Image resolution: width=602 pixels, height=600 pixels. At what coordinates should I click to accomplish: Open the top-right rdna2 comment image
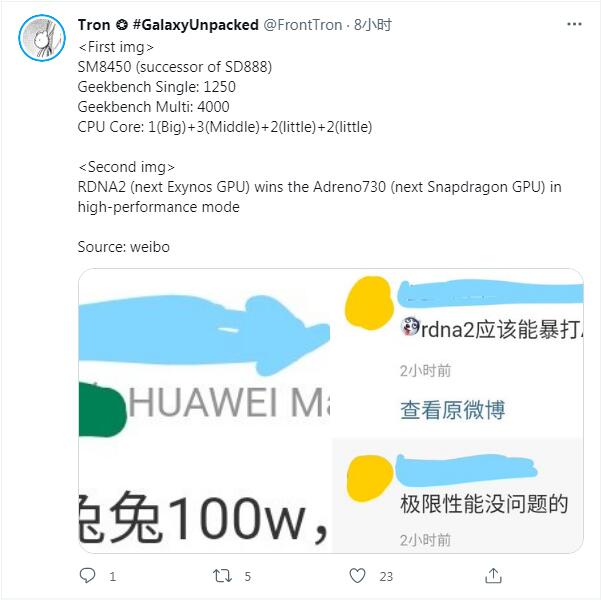click(458, 352)
